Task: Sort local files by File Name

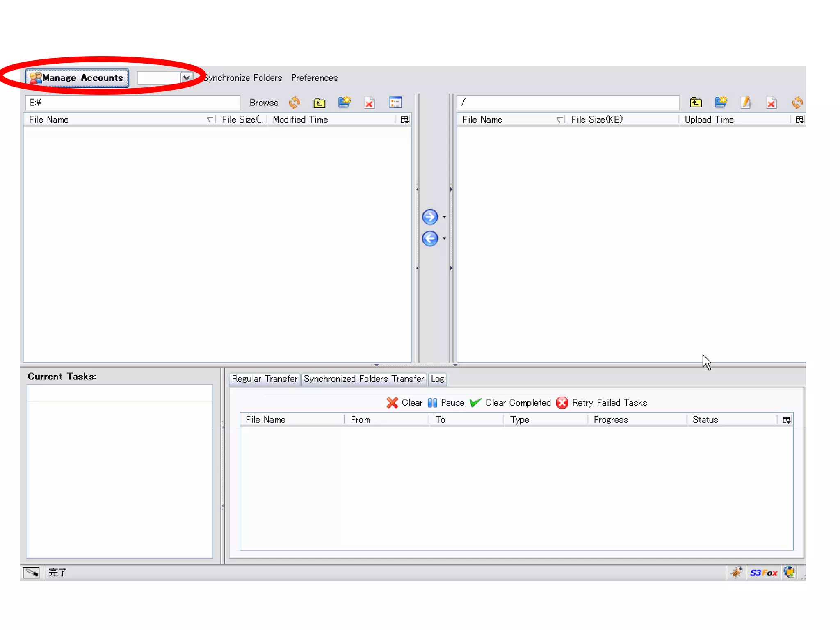Action: tap(119, 120)
